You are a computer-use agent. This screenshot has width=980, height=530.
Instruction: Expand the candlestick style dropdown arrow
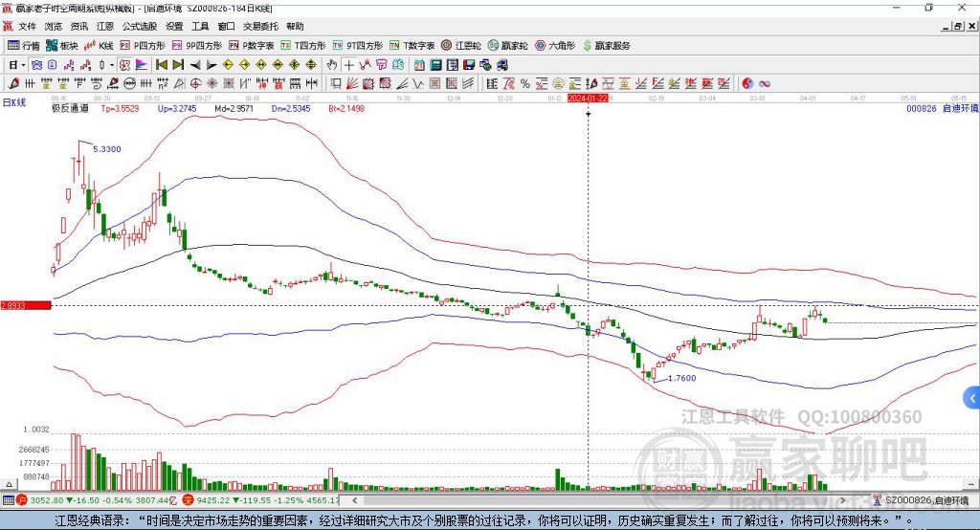point(112,65)
